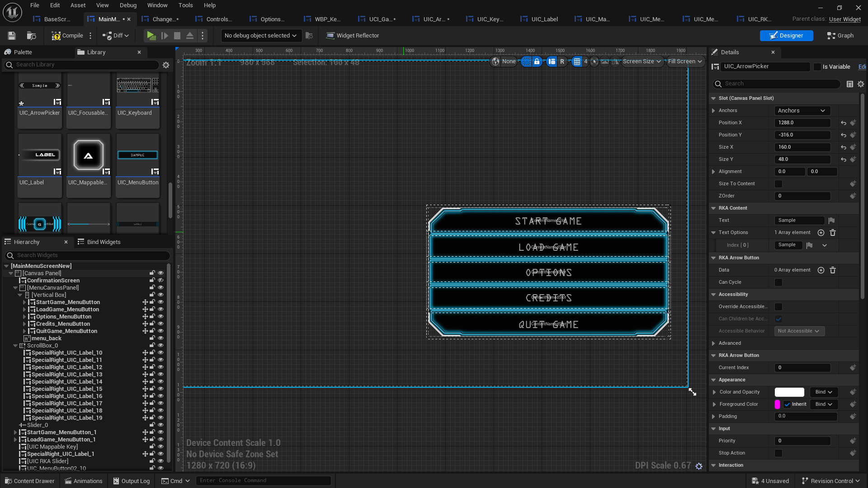
Task: Hide the menu_back widget
Action: pos(160,338)
